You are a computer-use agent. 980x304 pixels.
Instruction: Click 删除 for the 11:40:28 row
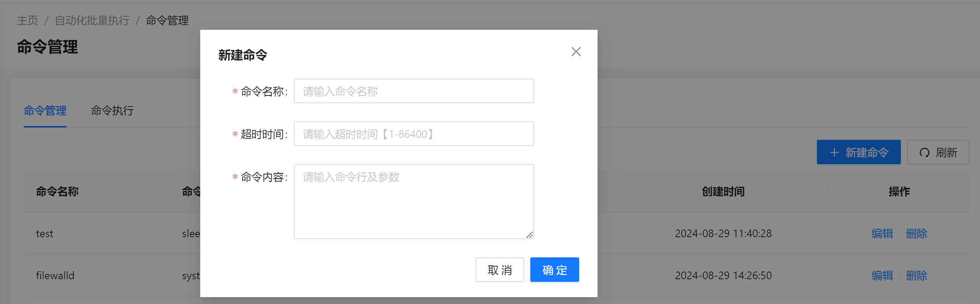[x=917, y=233]
